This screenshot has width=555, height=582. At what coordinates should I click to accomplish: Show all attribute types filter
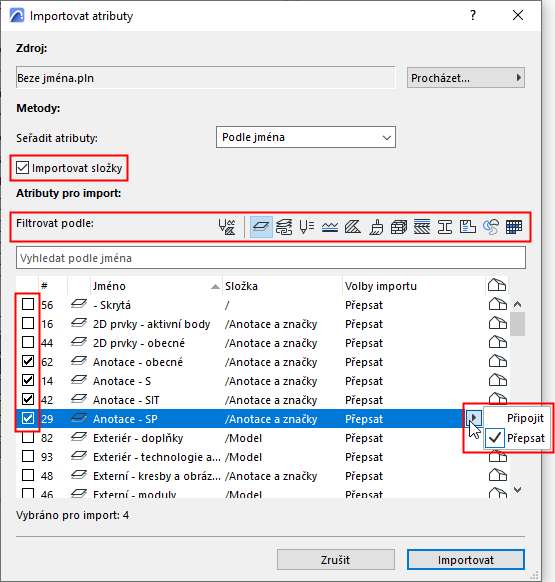(x=227, y=227)
